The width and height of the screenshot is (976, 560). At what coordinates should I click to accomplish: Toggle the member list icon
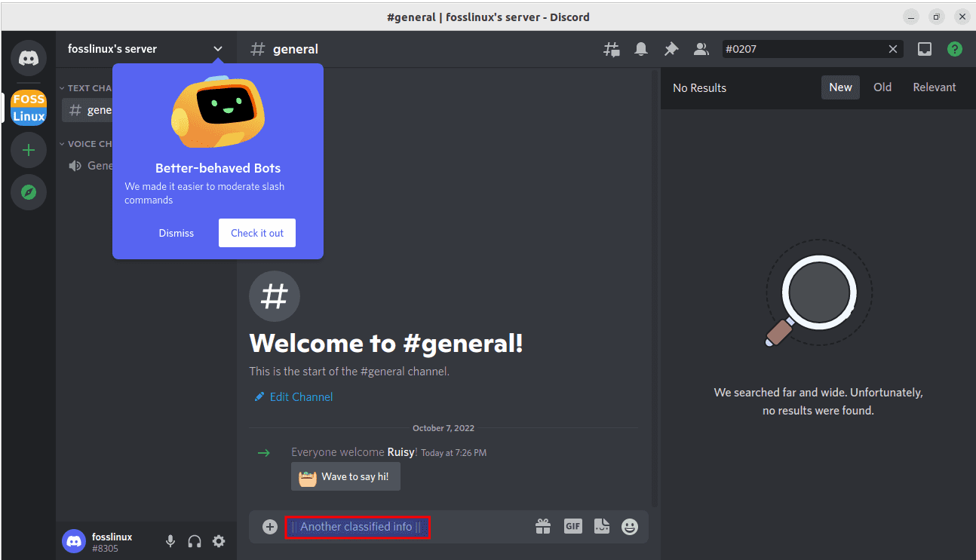point(701,49)
